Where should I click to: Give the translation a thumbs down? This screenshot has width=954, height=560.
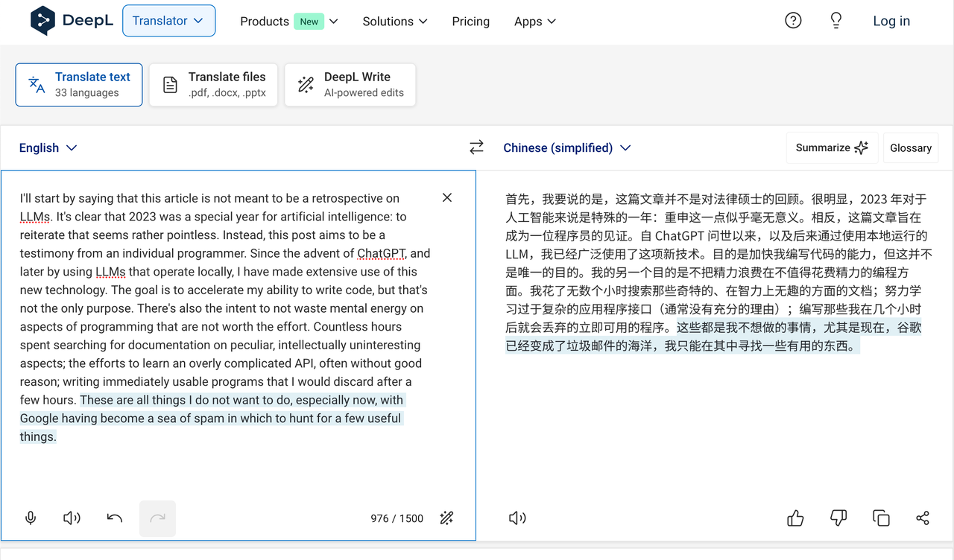(838, 518)
